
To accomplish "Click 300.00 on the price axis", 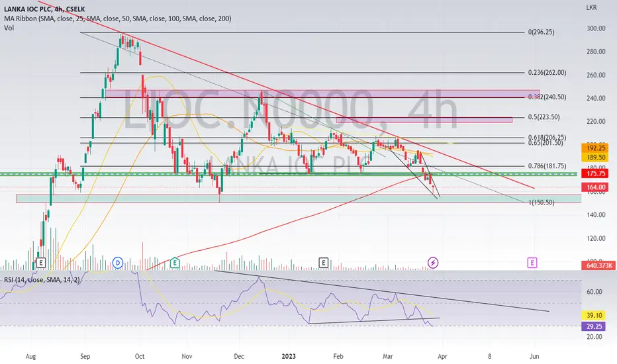I will click(596, 28).
